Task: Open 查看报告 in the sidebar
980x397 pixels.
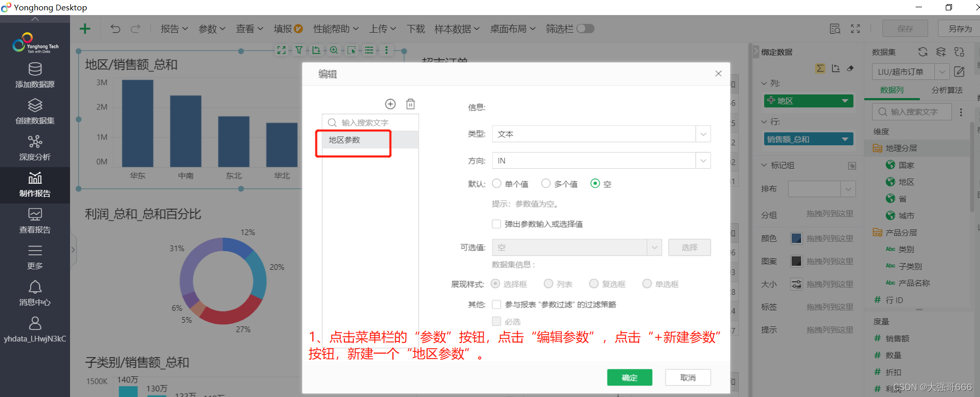Action: click(35, 221)
